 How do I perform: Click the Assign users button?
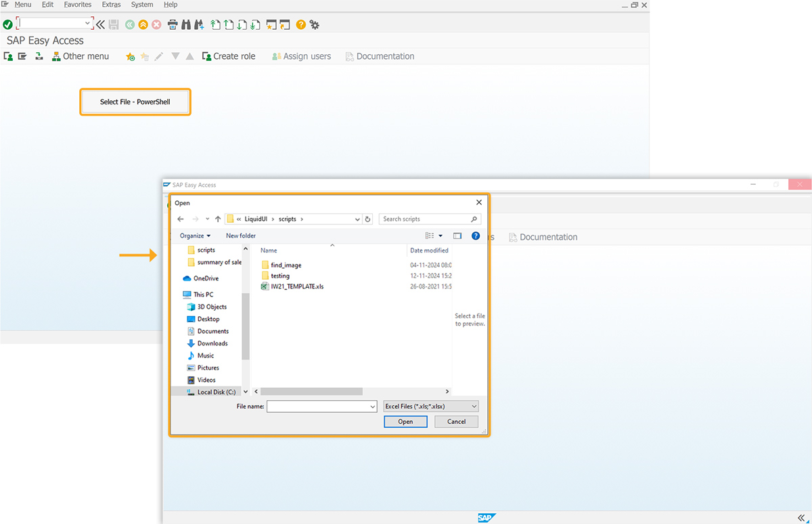301,56
